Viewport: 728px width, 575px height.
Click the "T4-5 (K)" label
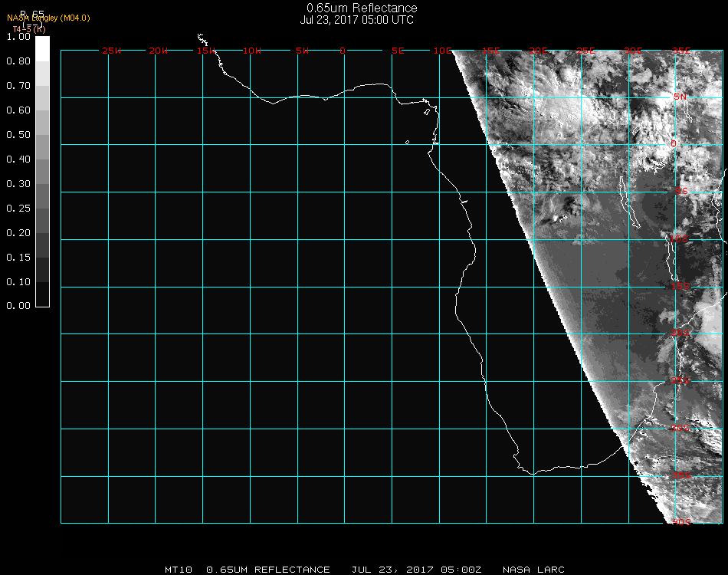pyautogui.click(x=29, y=29)
